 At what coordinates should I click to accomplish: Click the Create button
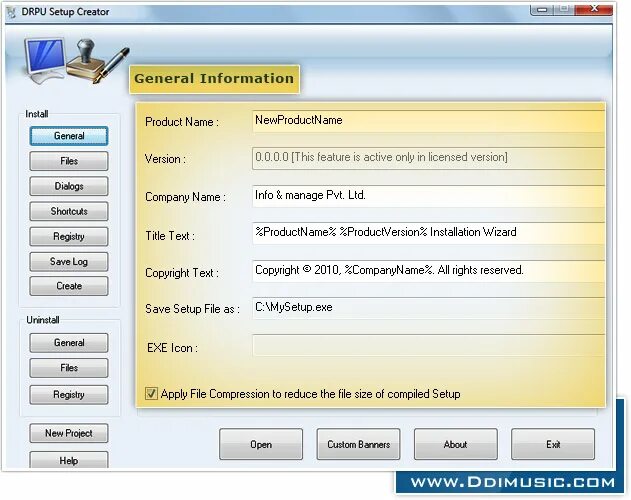coord(69,286)
